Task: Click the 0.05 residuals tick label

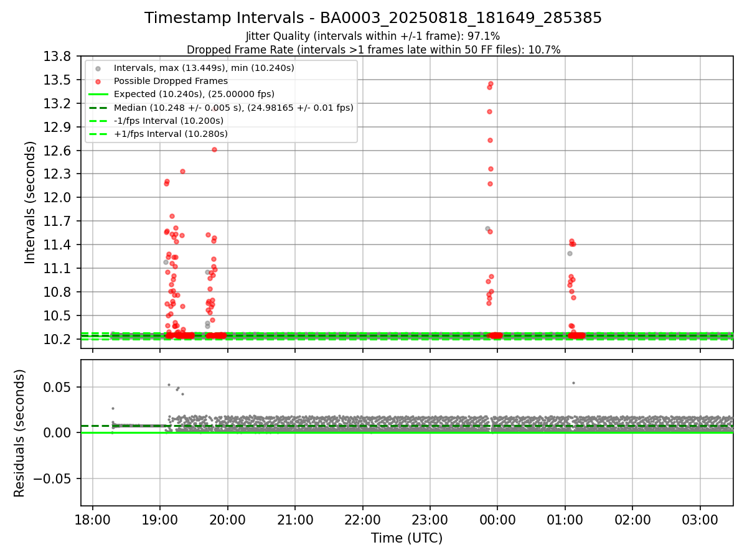Action: [58, 387]
